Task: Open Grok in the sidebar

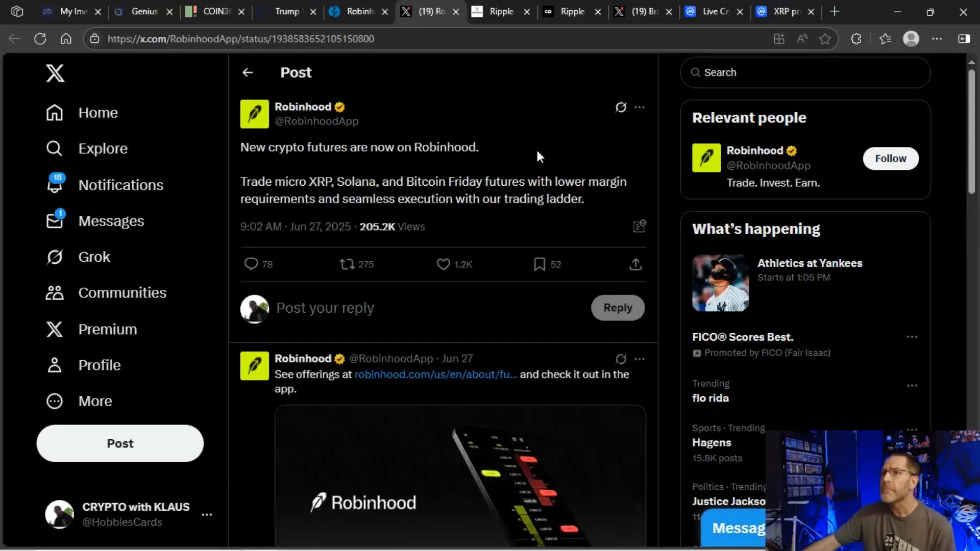Action: tap(78, 257)
